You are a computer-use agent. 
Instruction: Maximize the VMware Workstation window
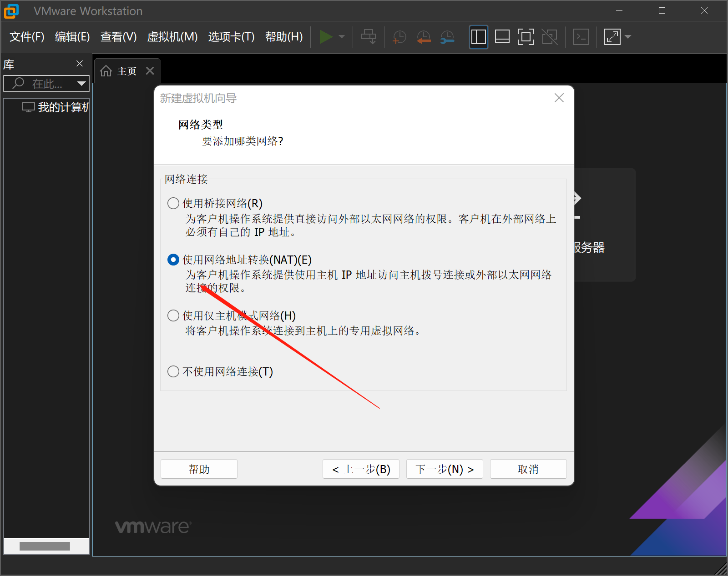pyautogui.click(x=662, y=10)
